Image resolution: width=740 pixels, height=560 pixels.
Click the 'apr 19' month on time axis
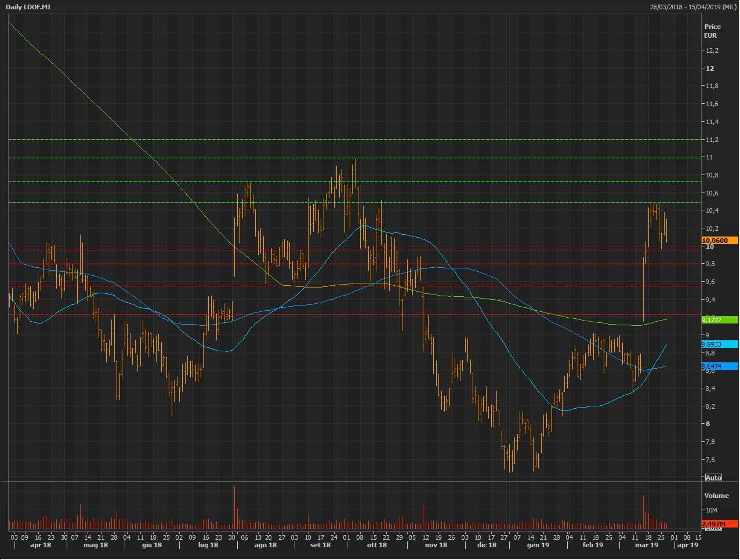pyautogui.click(x=687, y=545)
